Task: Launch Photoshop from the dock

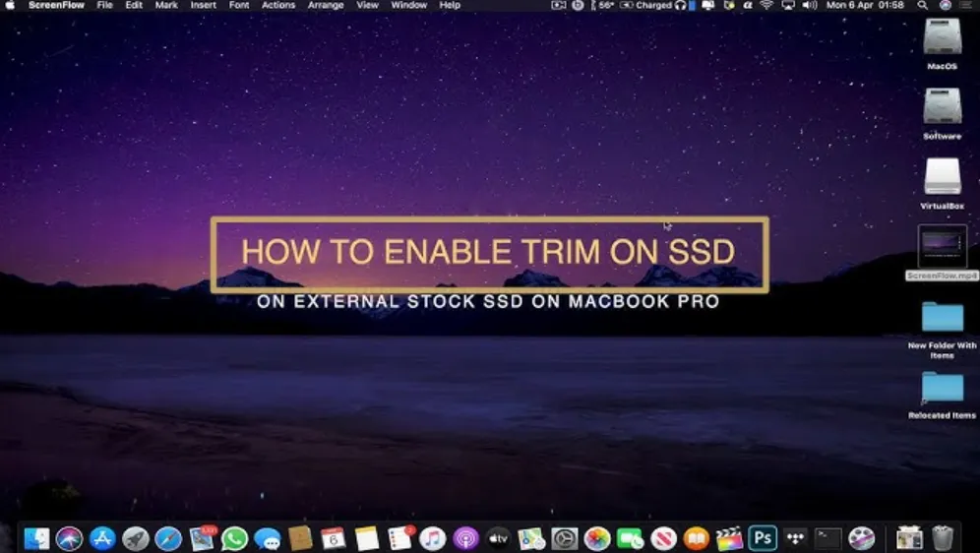Action: click(763, 538)
